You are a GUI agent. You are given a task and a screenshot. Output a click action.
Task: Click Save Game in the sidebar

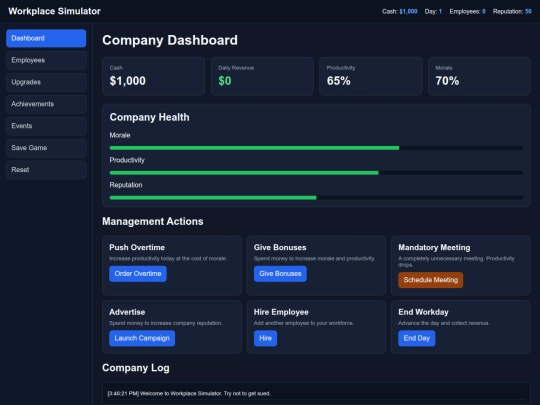pos(46,148)
